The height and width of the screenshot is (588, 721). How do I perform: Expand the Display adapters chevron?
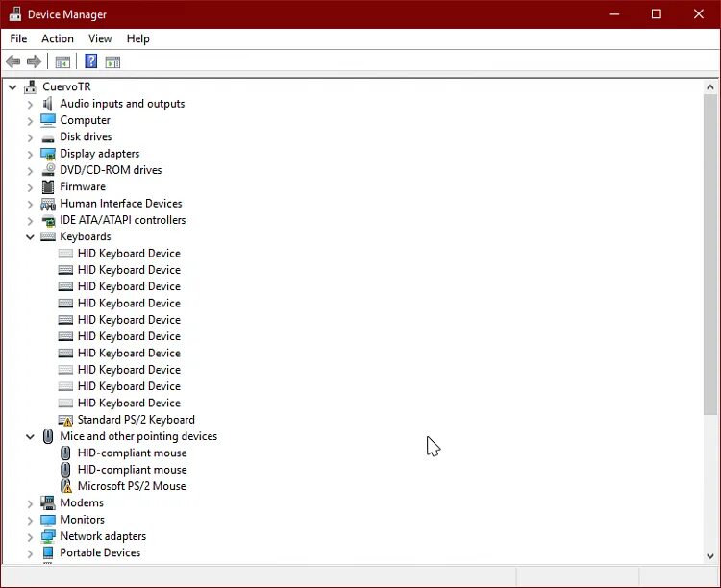click(x=30, y=154)
